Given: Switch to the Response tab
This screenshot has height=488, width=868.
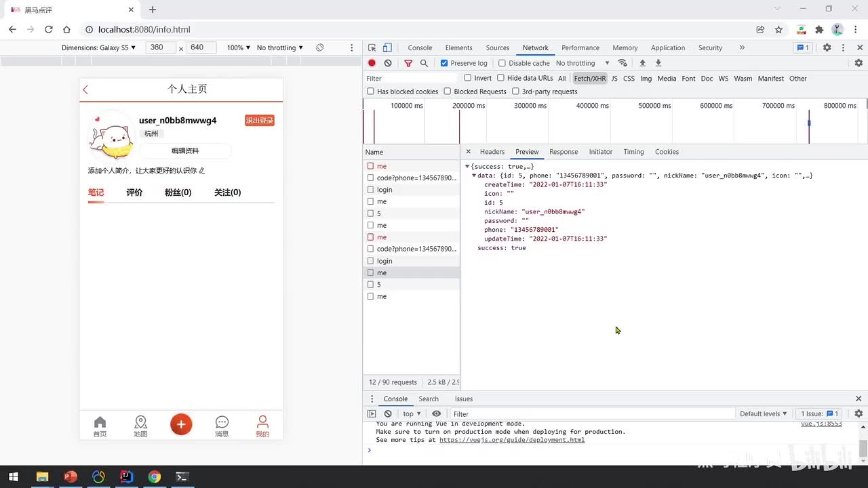Looking at the screenshot, I should [564, 152].
